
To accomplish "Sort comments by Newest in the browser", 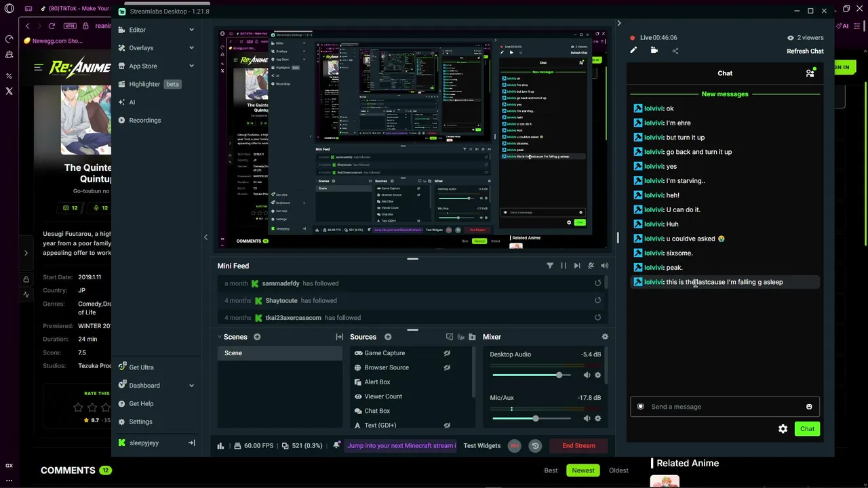I will 583,470.
